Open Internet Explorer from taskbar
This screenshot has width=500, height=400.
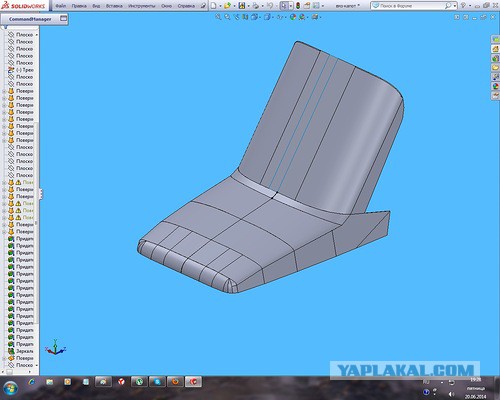[x=32, y=382]
